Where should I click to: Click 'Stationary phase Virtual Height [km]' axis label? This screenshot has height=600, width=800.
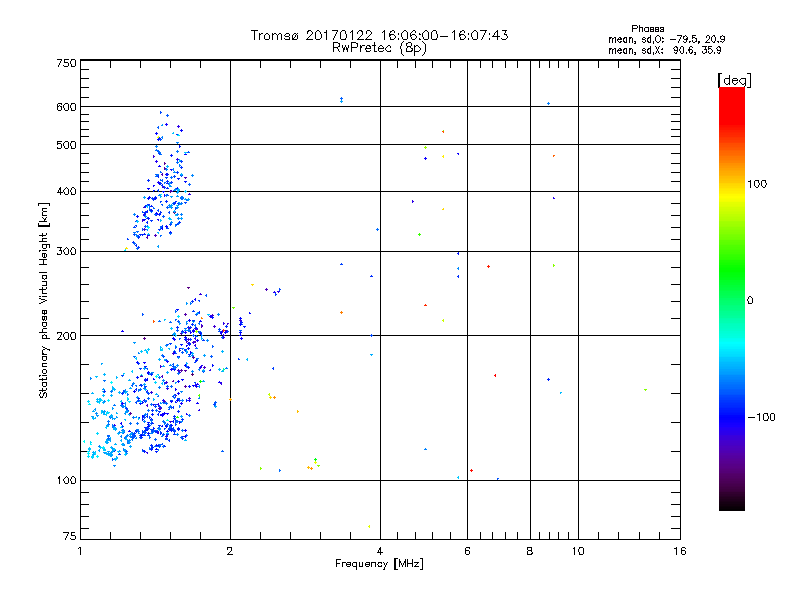coord(44,301)
